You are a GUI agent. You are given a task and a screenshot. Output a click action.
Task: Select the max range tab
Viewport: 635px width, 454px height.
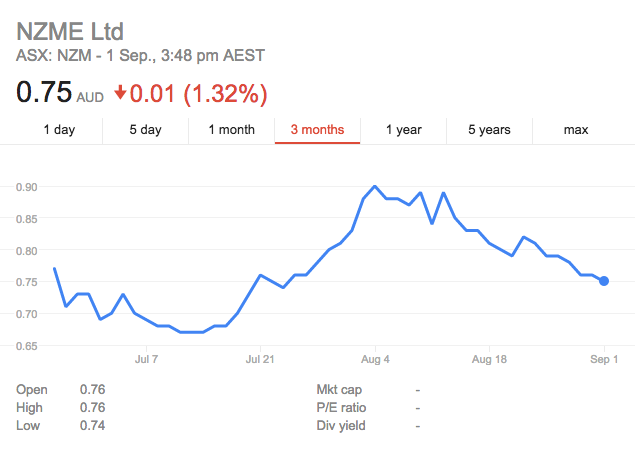pyautogui.click(x=576, y=130)
